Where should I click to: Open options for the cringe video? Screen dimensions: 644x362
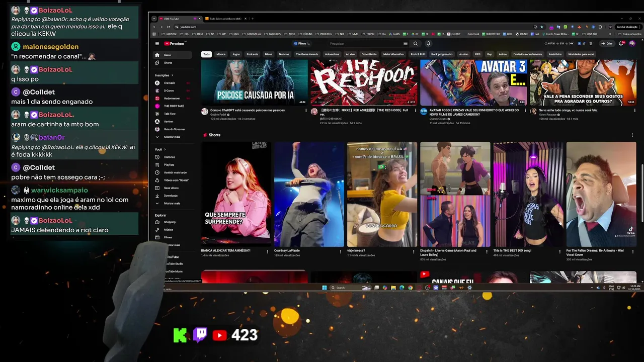pos(634,111)
